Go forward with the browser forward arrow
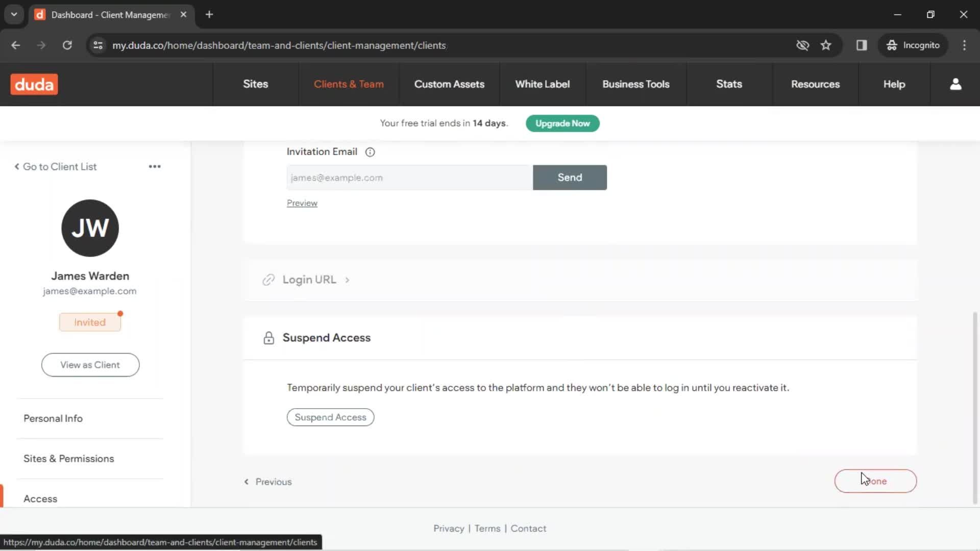This screenshot has width=980, height=551. tap(41, 45)
